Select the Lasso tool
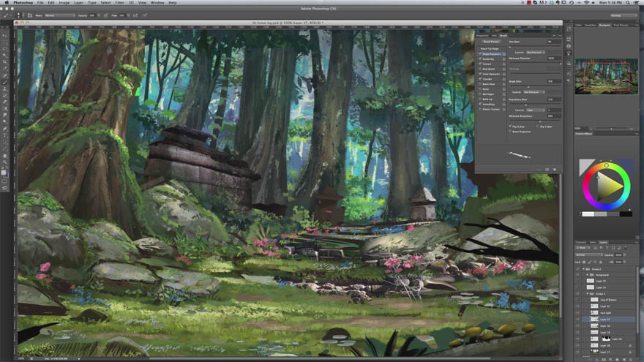The height and width of the screenshot is (362, 644). point(5,48)
